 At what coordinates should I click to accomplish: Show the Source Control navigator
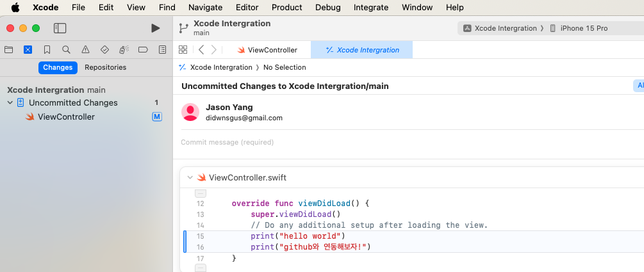(28, 50)
